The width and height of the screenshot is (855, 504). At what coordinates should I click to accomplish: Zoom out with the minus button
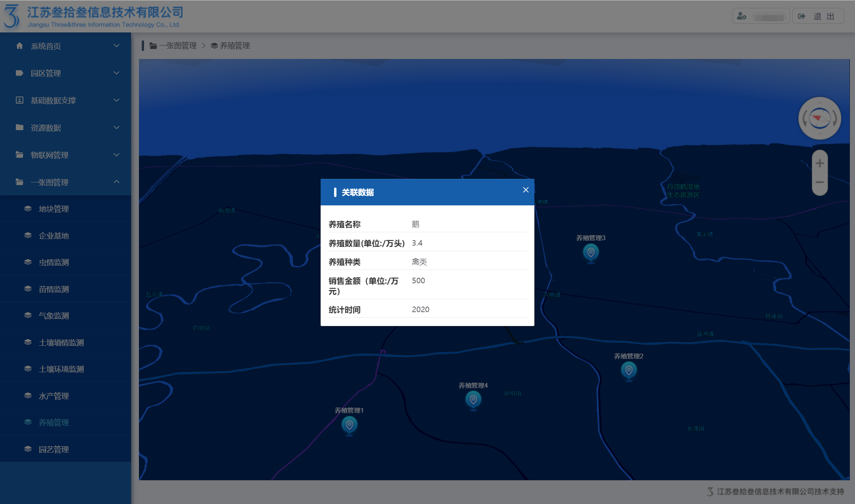point(820,182)
